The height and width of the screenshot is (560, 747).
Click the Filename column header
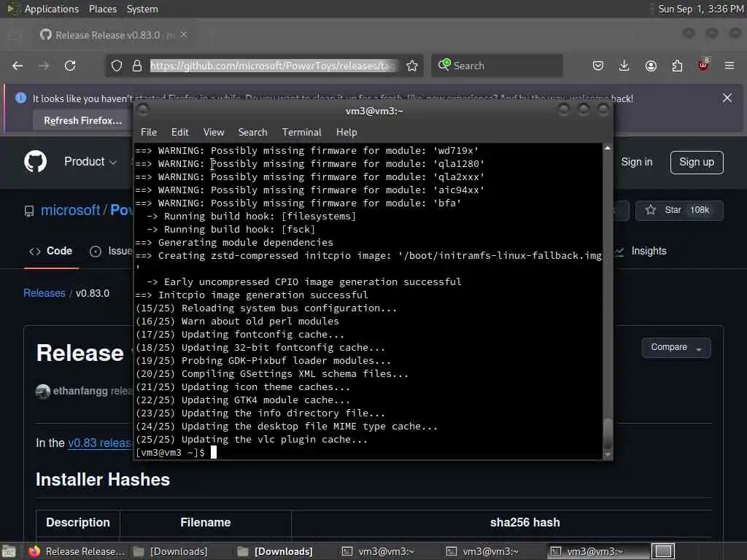coord(205,522)
